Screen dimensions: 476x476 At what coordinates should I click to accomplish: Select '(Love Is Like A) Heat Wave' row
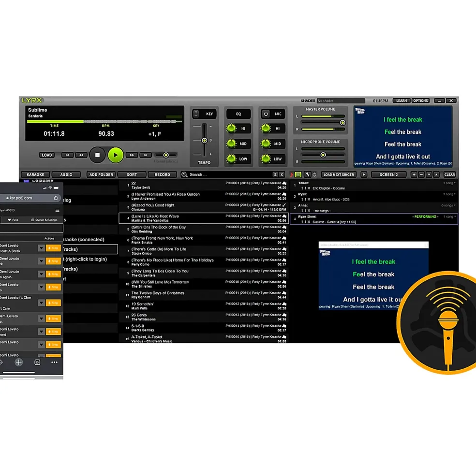pyautogui.click(x=203, y=218)
